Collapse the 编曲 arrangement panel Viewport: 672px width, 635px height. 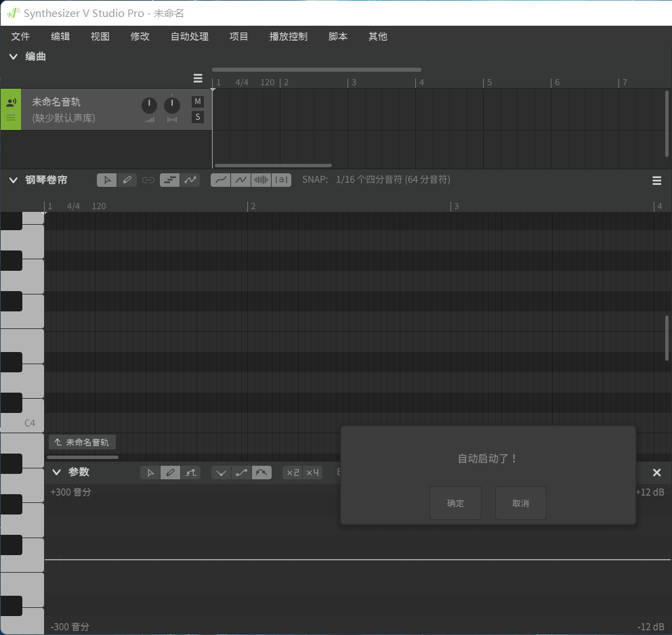coord(14,56)
